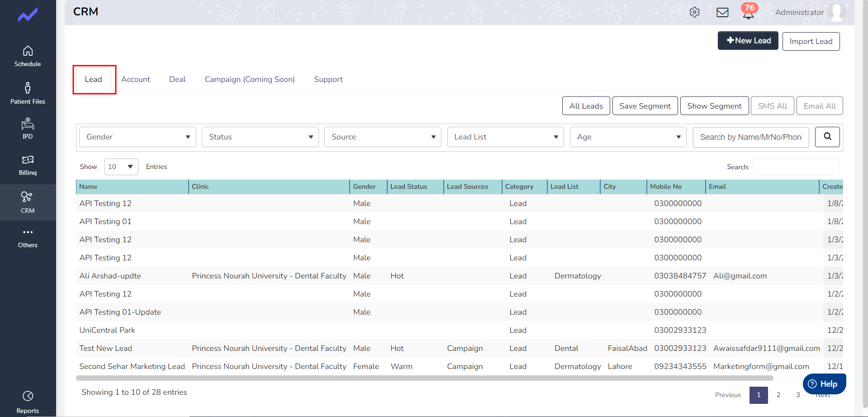Click lead Second Sehar Marketing Lead
The image size is (868, 417).
(x=132, y=366)
